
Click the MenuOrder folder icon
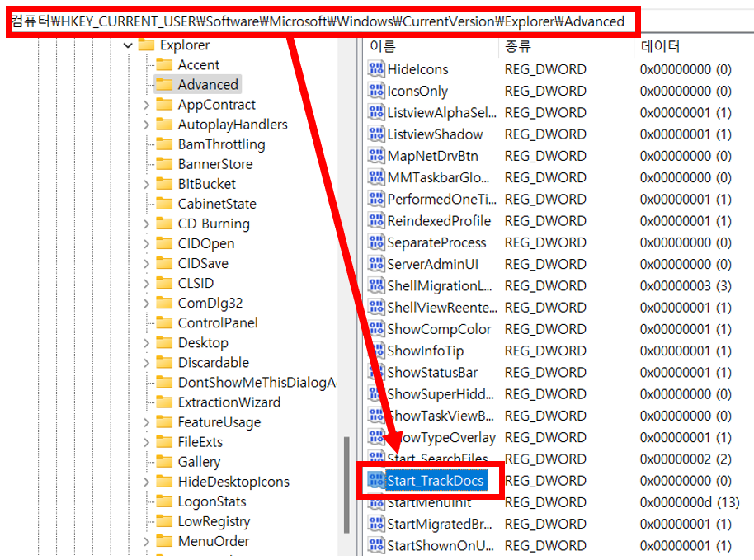164,541
